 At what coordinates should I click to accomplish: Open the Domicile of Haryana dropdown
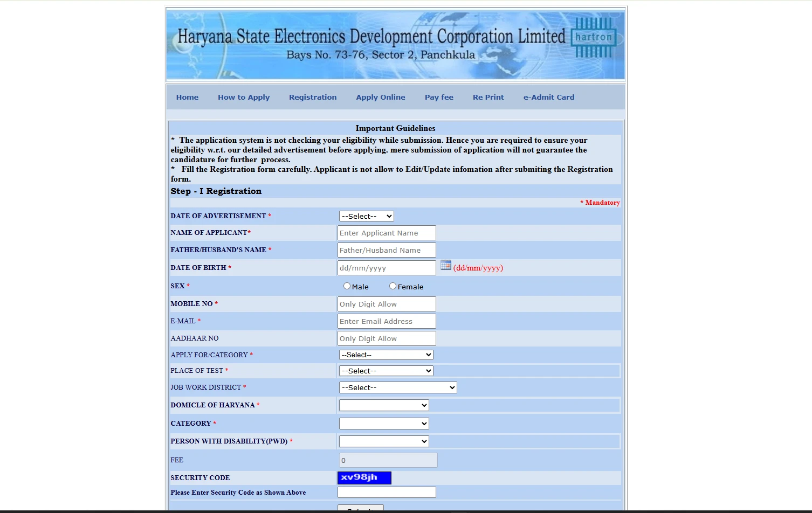[x=384, y=405]
